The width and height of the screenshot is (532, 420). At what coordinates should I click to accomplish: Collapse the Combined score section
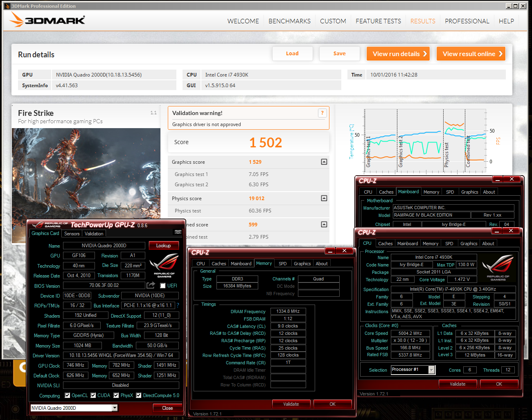(x=324, y=224)
